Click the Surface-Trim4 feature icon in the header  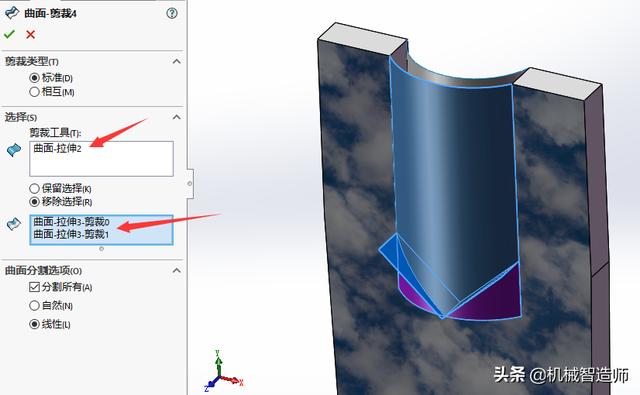11,13
